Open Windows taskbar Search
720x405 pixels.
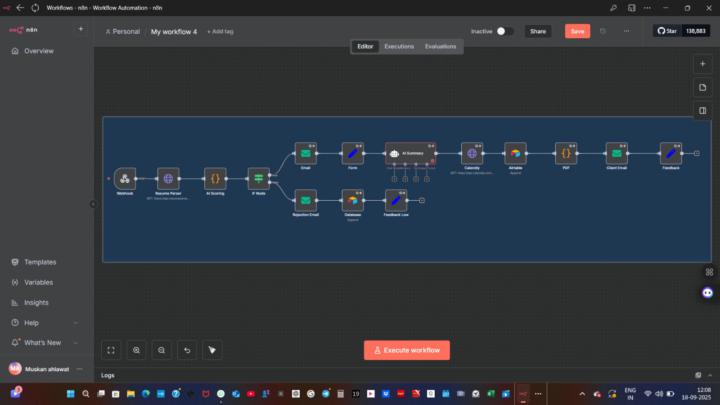coord(85,394)
